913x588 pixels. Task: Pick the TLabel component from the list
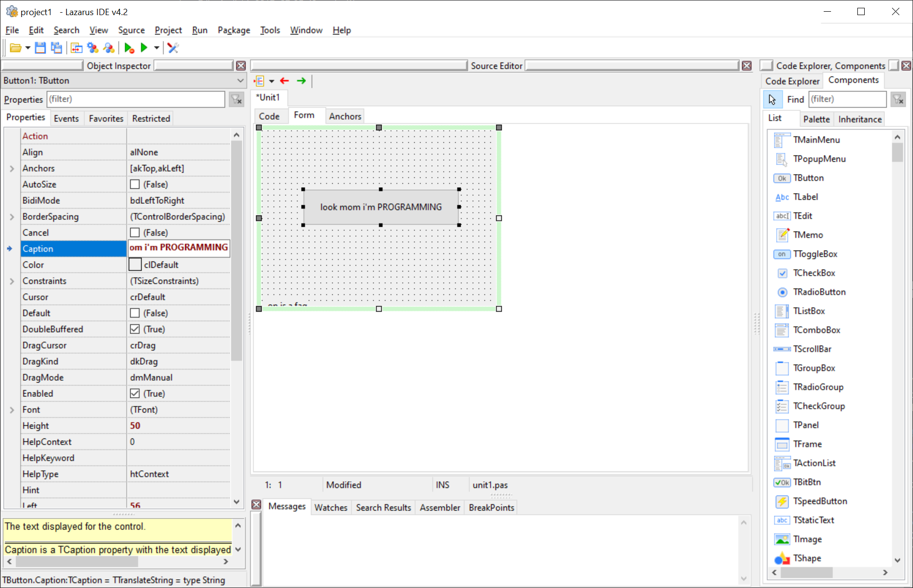806,197
